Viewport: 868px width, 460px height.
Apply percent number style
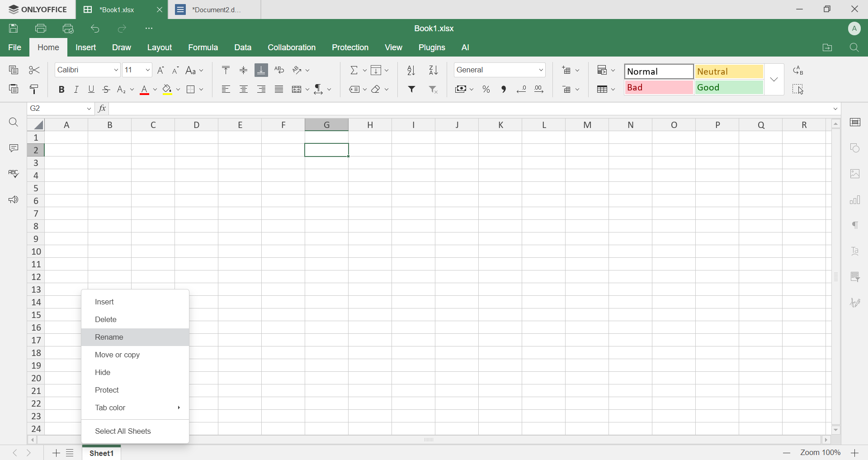point(486,89)
